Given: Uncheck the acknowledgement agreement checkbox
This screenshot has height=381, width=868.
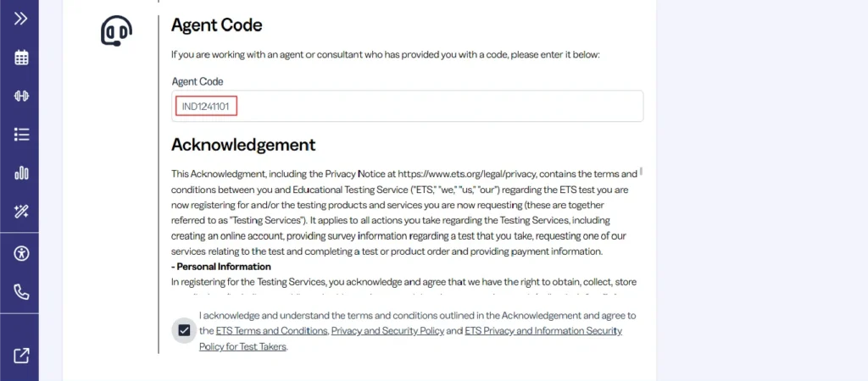Looking at the screenshot, I should click(x=184, y=330).
